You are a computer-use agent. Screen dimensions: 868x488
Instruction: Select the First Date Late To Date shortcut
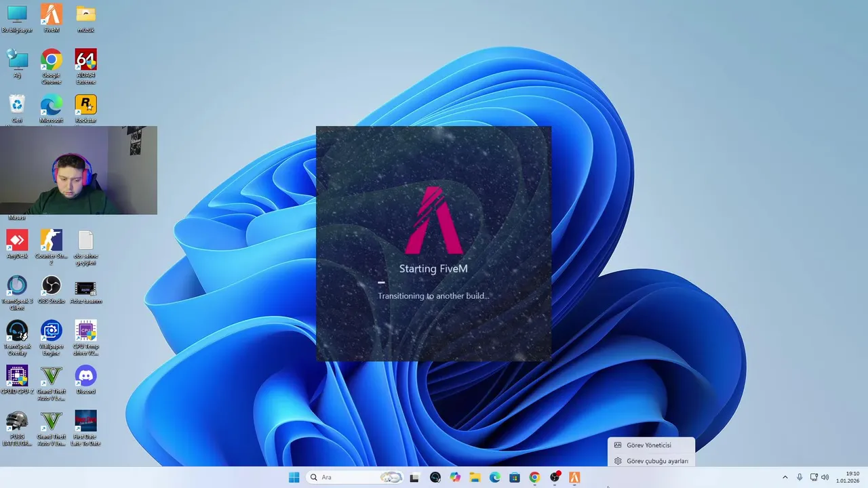coord(85,428)
